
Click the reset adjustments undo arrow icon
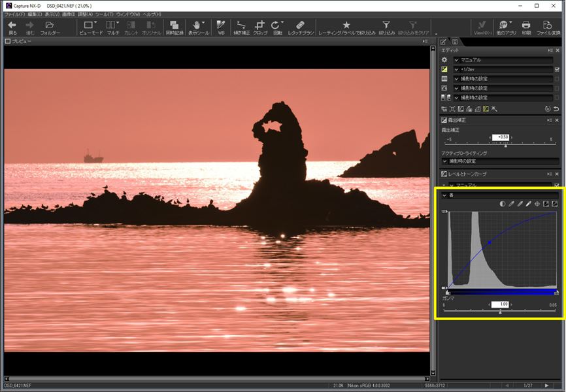point(556,108)
